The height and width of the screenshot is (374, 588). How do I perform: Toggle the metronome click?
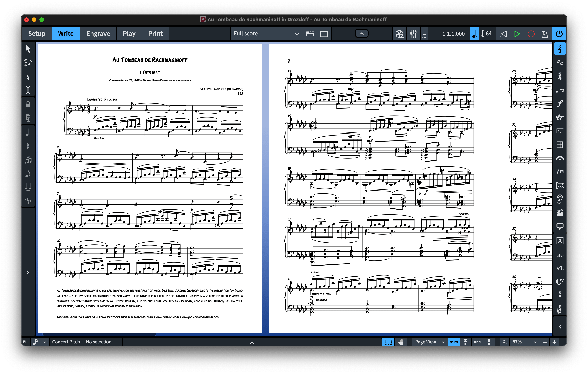pos(545,34)
